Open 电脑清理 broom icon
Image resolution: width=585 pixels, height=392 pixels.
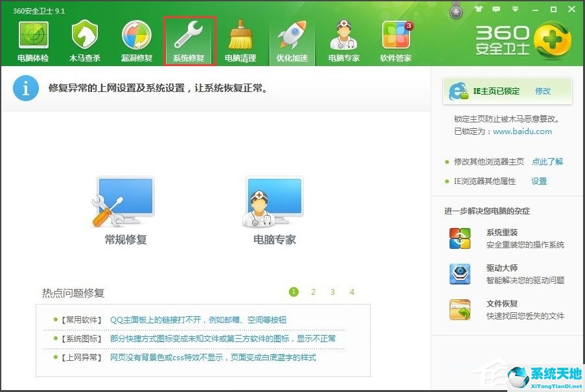pos(240,35)
